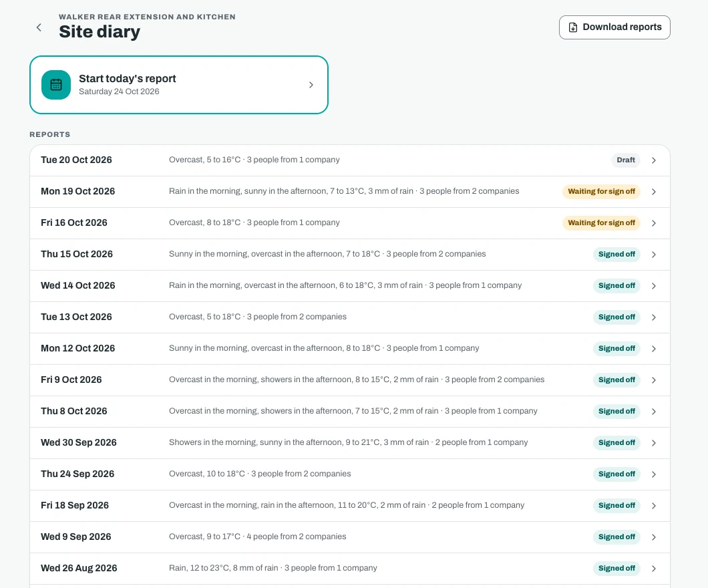The width and height of the screenshot is (708, 588).
Task: Click the Draft status badge
Action: point(625,160)
